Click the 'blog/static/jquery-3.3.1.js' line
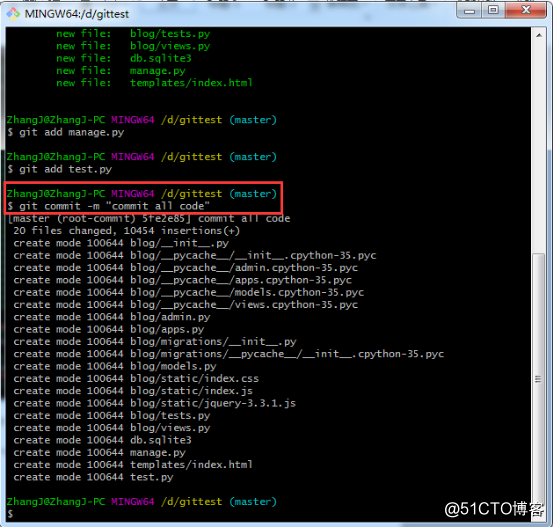Viewport: 554px width, 528px height. pyautogui.click(x=154, y=404)
